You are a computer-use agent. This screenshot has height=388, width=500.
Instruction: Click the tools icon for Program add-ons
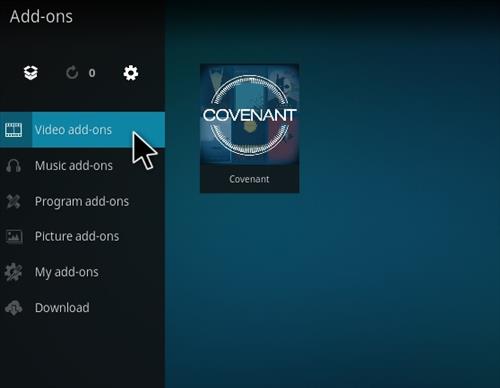click(x=13, y=201)
